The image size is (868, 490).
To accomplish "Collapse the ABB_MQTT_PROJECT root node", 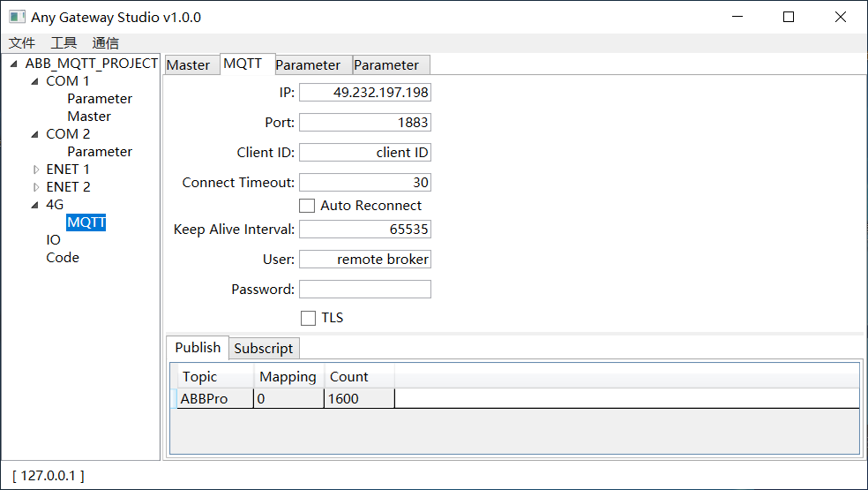I will pyautogui.click(x=14, y=64).
